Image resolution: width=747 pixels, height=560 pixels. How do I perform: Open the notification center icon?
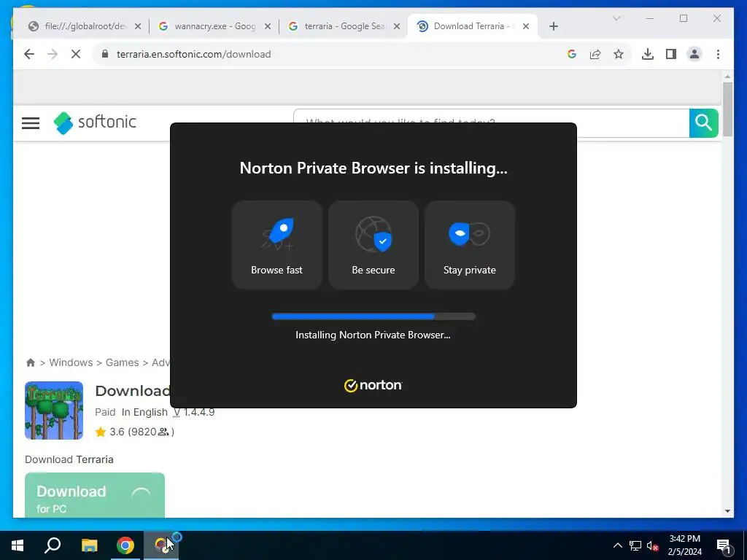pyautogui.click(x=724, y=546)
